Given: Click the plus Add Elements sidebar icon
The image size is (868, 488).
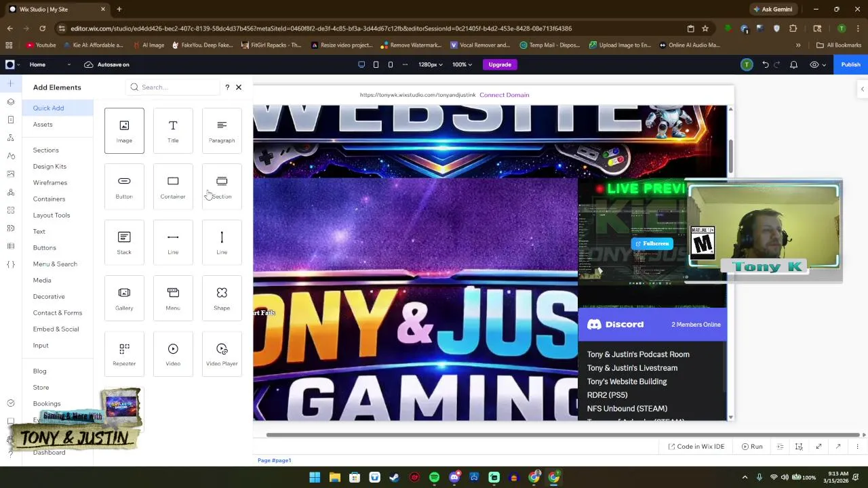Looking at the screenshot, I should tap(10, 83).
